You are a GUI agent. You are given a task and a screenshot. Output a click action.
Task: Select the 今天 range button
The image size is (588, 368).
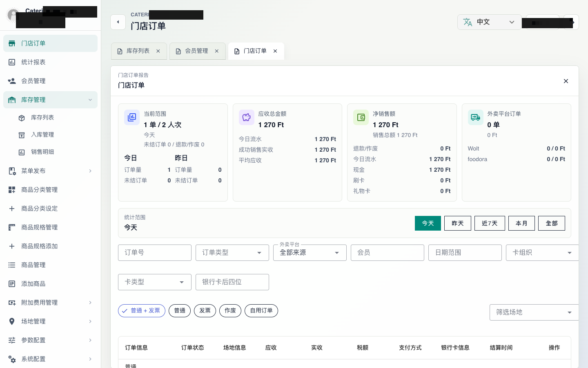tap(428, 223)
